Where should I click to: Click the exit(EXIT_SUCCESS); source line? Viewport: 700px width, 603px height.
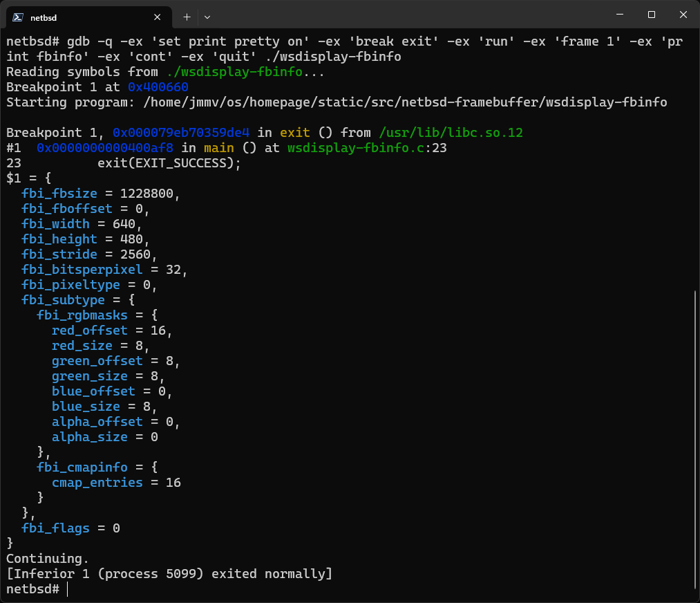pyautogui.click(x=169, y=163)
